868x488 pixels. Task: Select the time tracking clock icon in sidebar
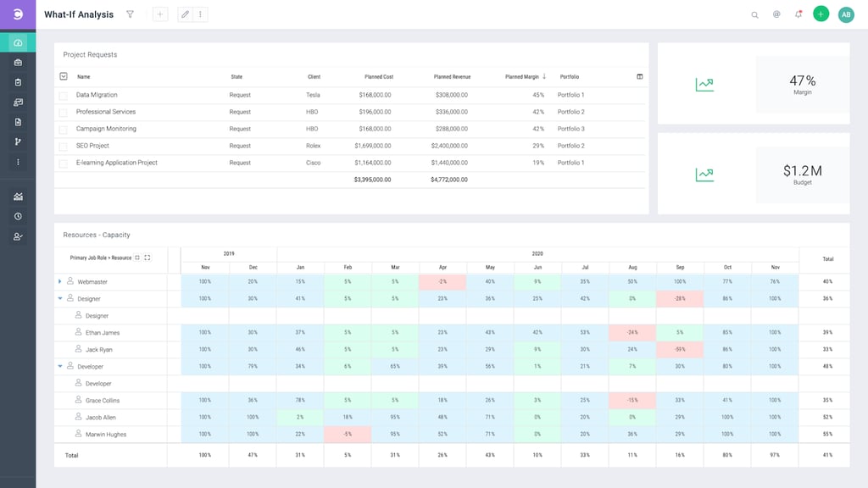18,216
